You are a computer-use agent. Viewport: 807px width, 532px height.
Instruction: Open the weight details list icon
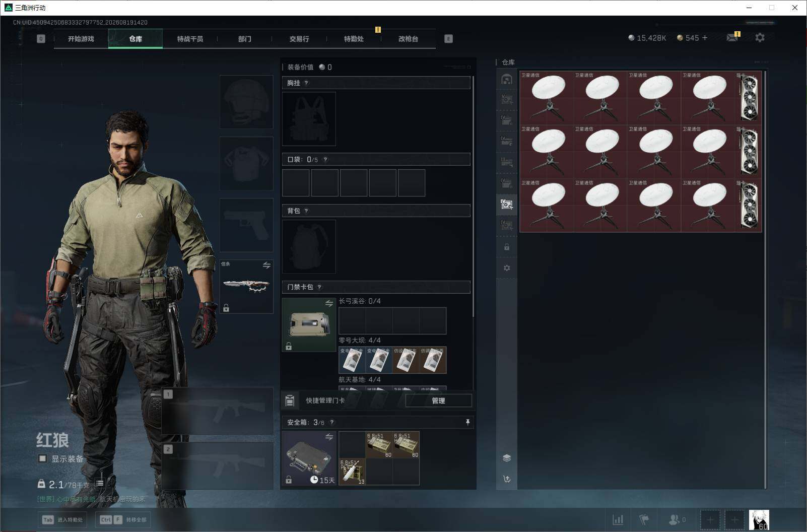(100, 483)
